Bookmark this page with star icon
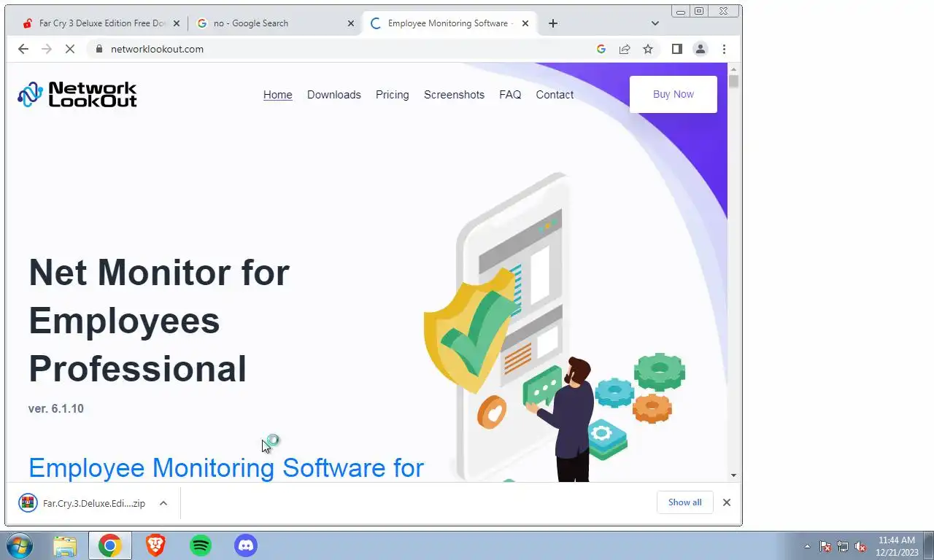The width and height of the screenshot is (934, 560). (x=648, y=49)
